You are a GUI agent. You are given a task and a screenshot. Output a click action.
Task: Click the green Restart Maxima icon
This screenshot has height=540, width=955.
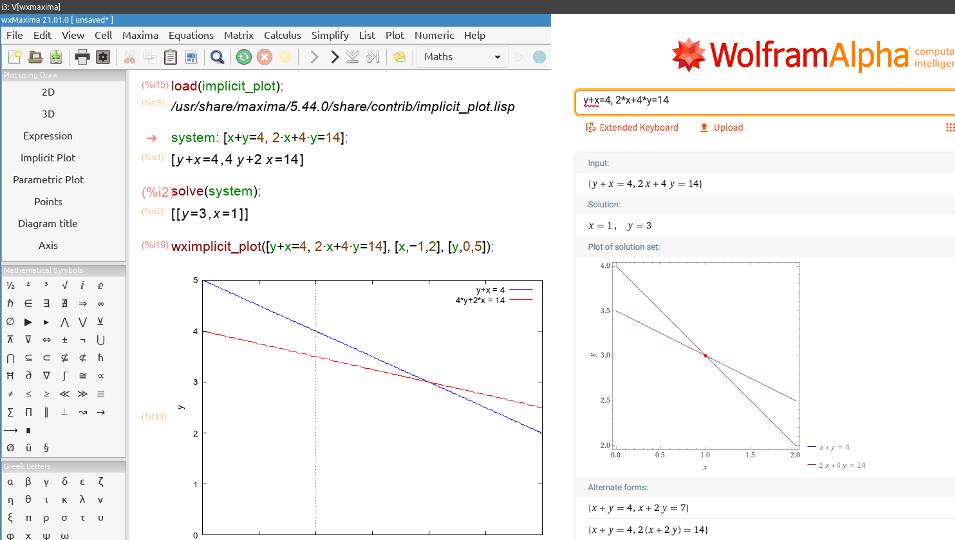pyautogui.click(x=244, y=57)
